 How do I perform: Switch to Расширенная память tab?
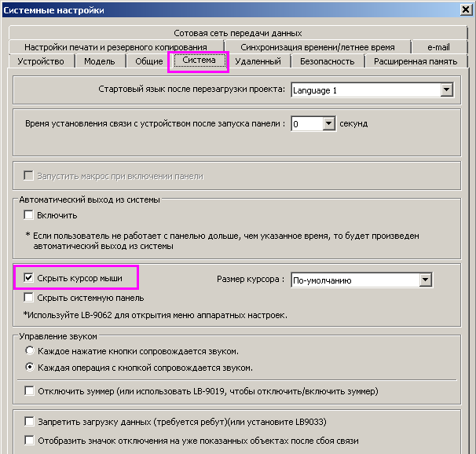pos(416,61)
